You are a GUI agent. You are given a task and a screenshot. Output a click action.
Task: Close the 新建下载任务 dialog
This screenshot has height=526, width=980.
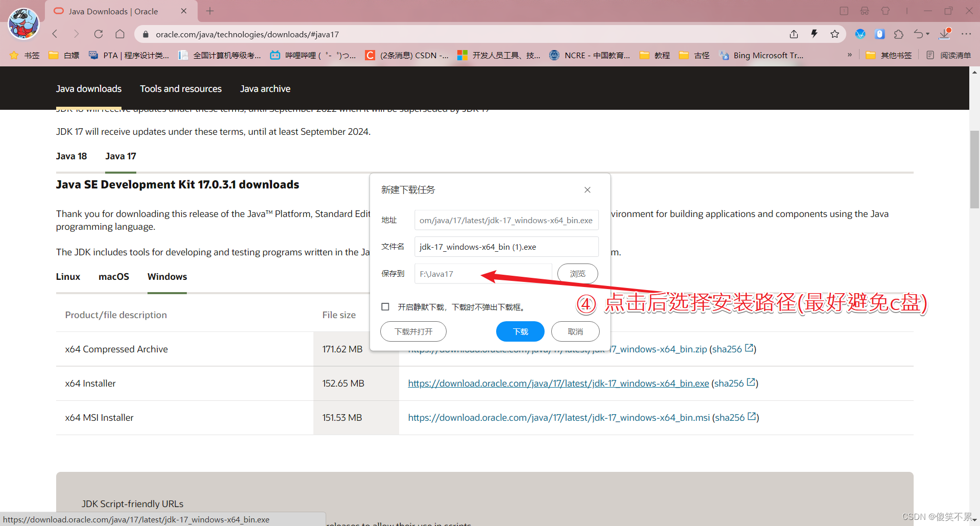coord(587,190)
